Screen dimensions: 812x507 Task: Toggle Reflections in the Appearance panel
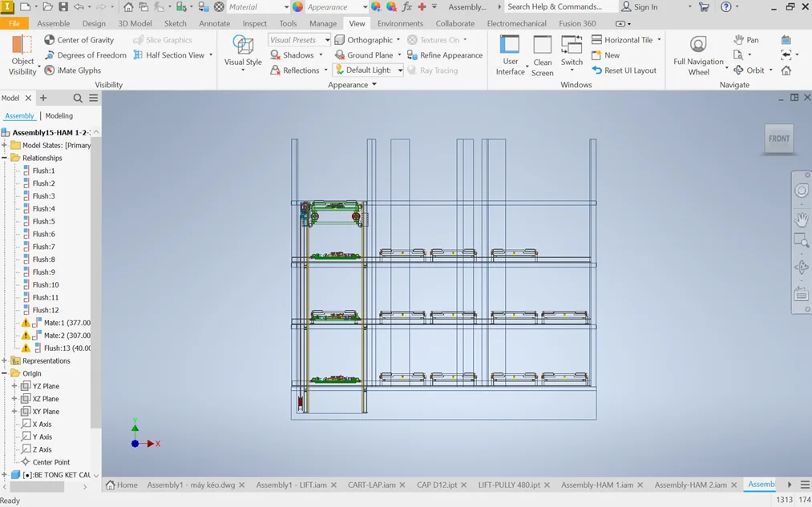click(295, 70)
